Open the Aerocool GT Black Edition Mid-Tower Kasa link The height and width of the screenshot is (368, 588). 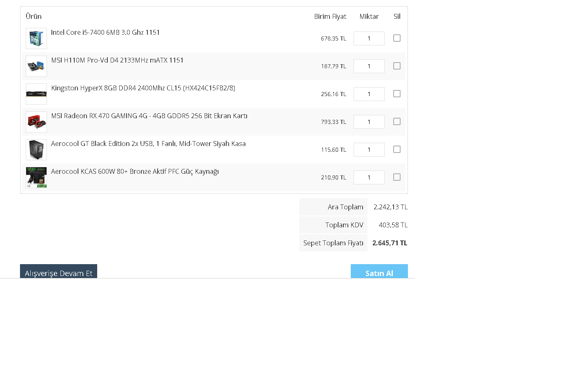[x=148, y=144]
